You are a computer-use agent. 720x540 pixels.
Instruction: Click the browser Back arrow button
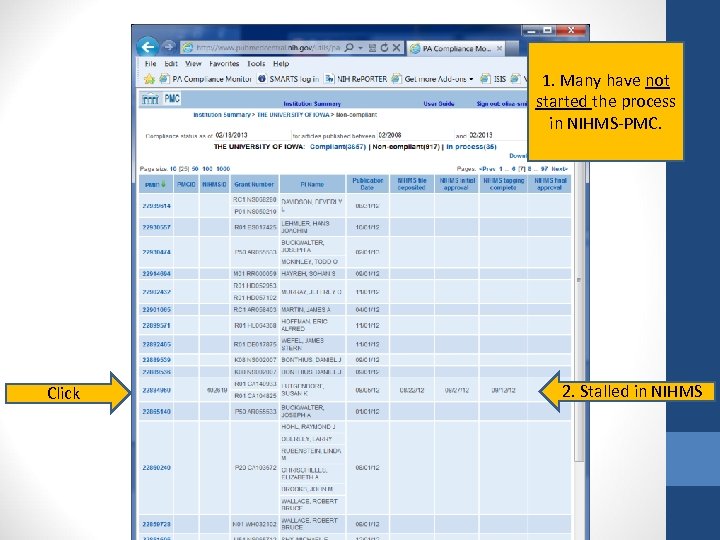click(148, 47)
